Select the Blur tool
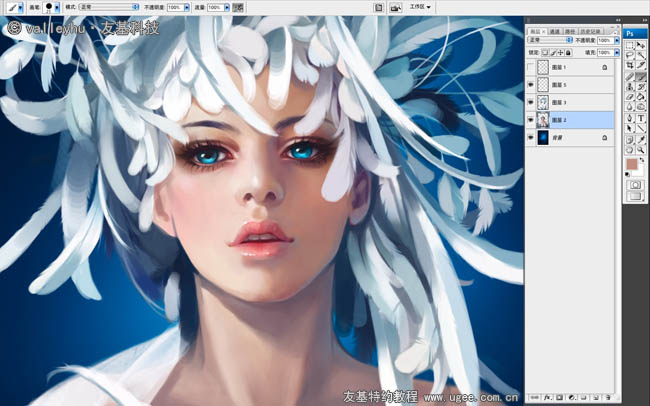The image size is (650, 406). pos(629,106)
